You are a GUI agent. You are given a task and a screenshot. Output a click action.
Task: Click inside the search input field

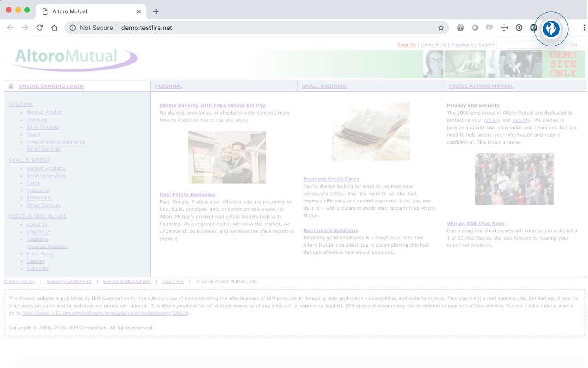tap(531, 45)
